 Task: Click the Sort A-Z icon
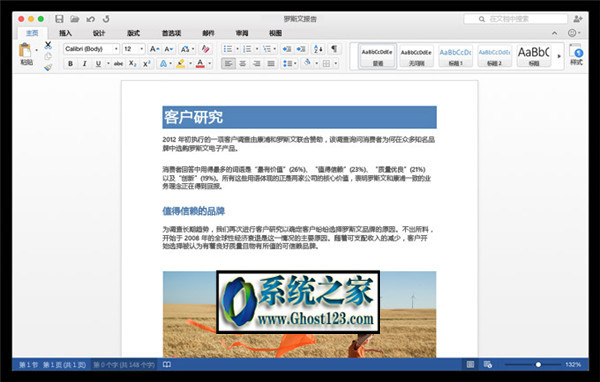point(318,49)
